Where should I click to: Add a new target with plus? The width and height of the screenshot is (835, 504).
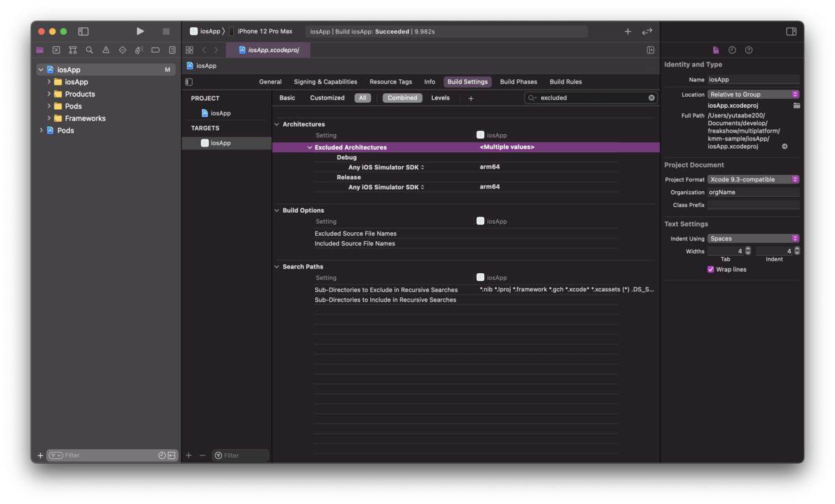[x=189, y=455]
